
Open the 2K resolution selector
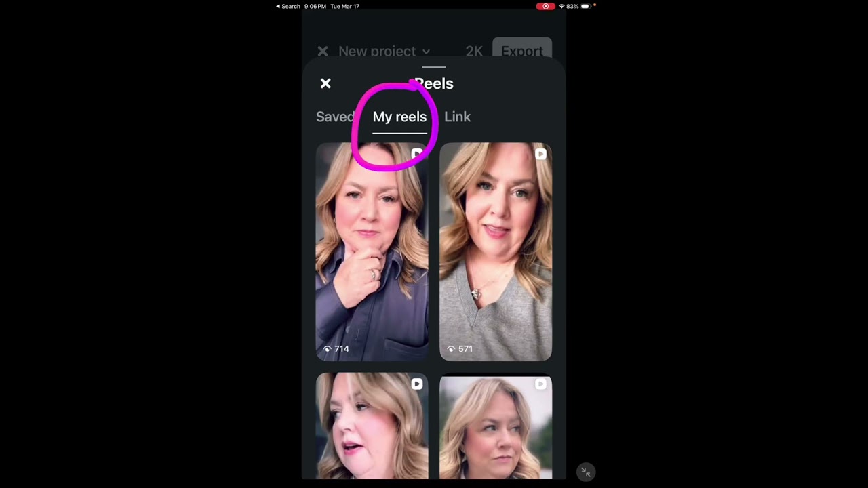click(474, 52)
